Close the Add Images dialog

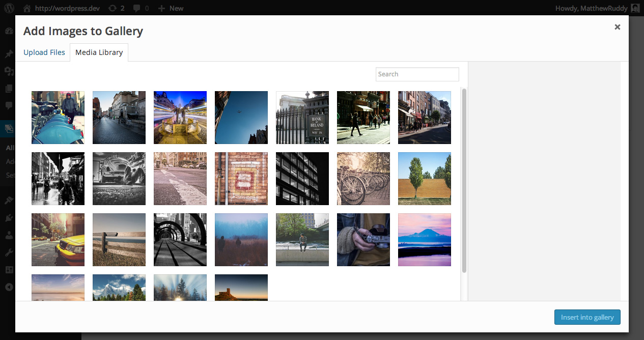point(617,27)
